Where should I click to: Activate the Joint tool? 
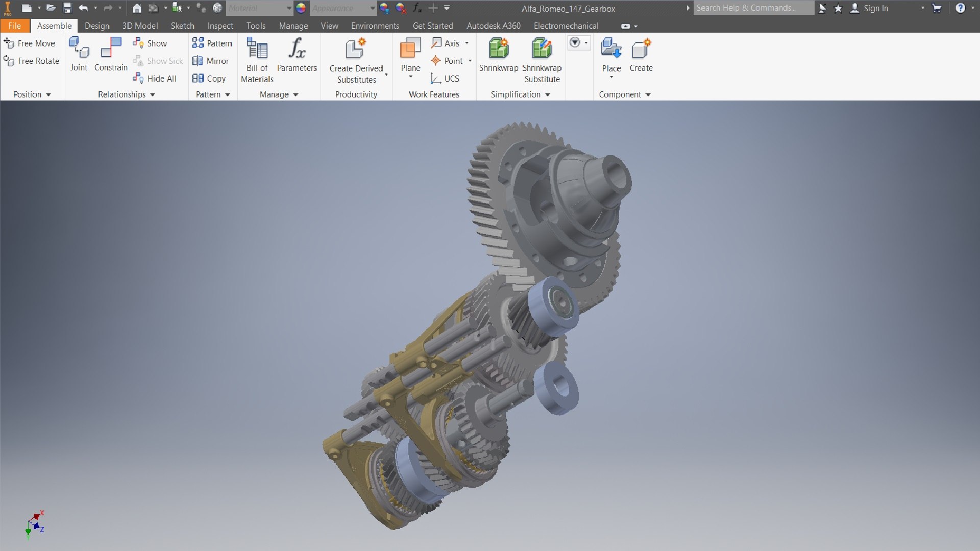[x=79, y=54]
